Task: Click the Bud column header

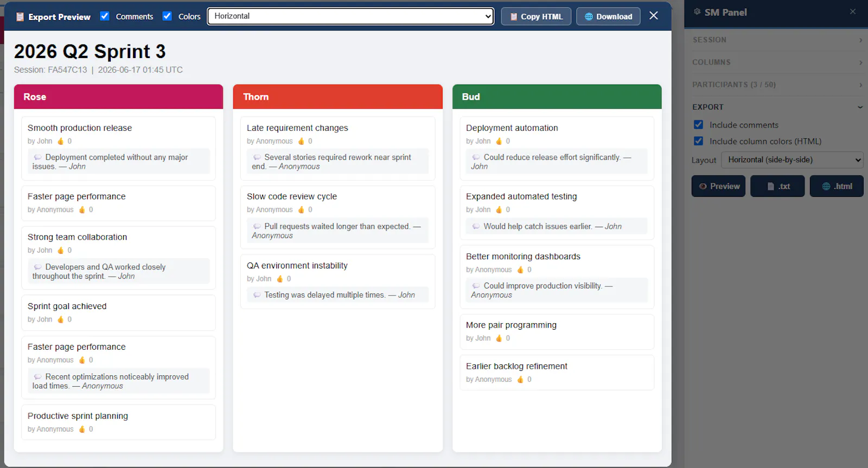Action: pos(557,97)
